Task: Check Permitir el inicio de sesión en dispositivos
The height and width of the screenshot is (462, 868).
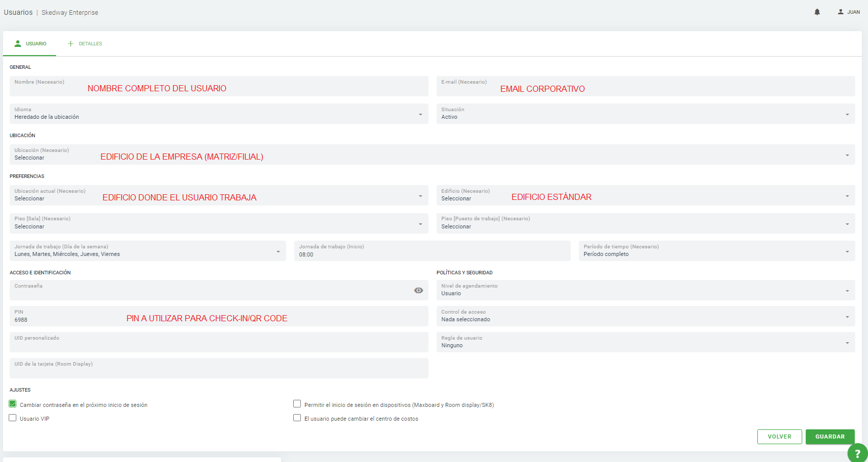Action: pos(297,404)
